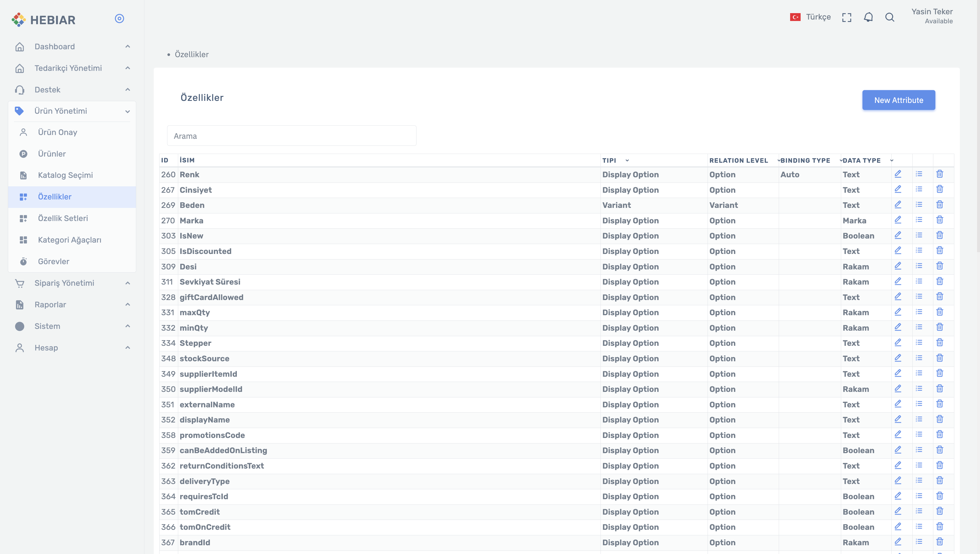Expand Sipariş Yönetimi menu
980x554 pixels.
pos(72,283)
